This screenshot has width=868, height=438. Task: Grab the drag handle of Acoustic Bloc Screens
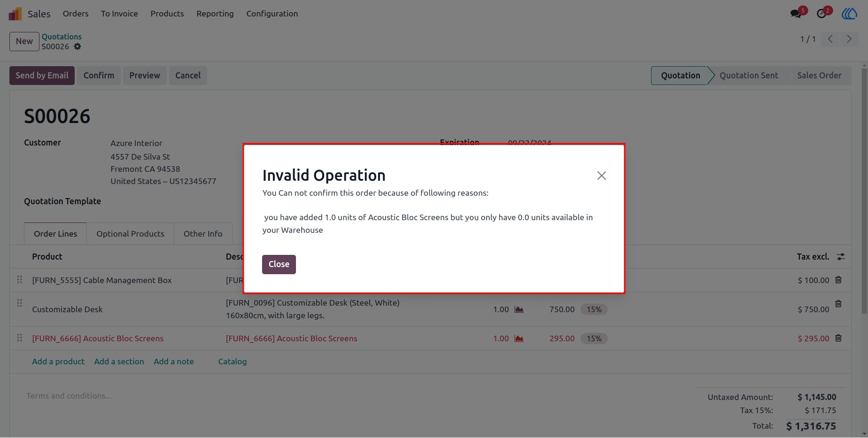tap(20, 338)
